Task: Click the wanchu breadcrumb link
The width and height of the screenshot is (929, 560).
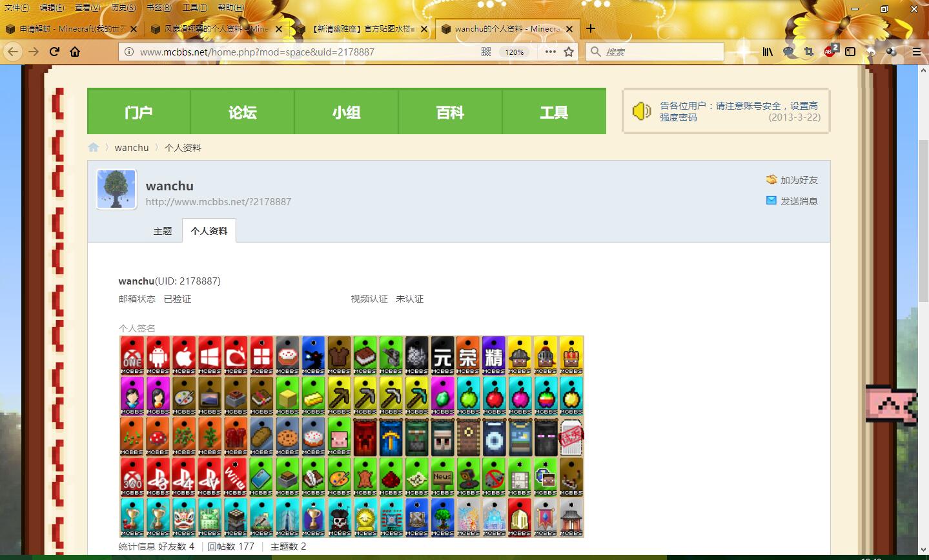Action: (x=132, y=147)
